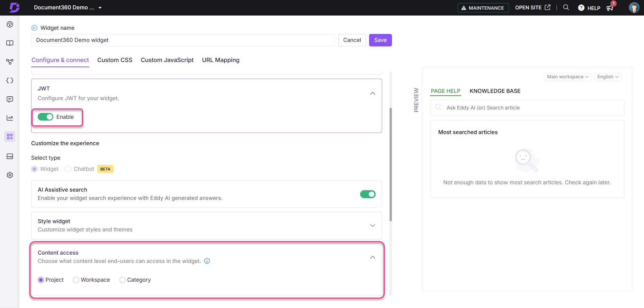Viewport: 644px width, 308px height.
Task: Collapse the Content access section chevron
Action: 373,257
